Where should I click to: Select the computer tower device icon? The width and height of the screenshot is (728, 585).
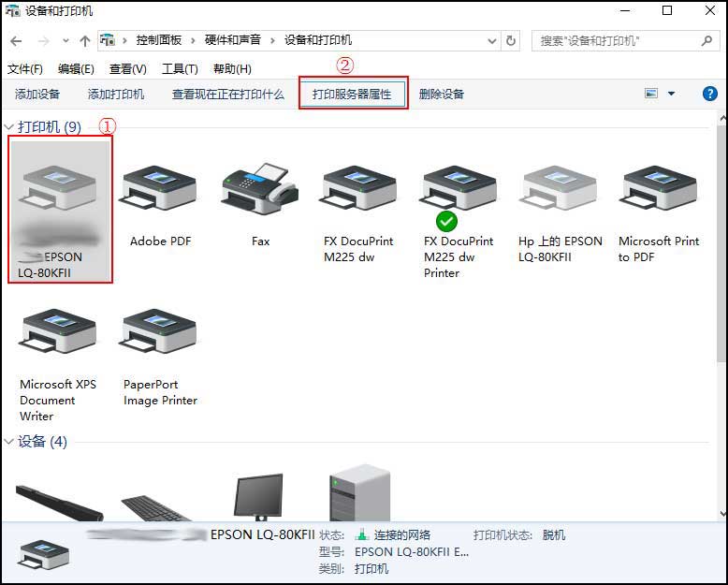click(x=360, y=493)
